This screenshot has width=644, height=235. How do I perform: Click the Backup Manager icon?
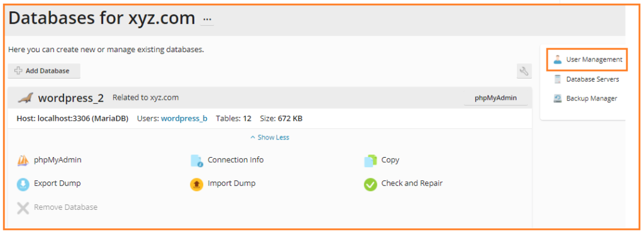(557, 99)
